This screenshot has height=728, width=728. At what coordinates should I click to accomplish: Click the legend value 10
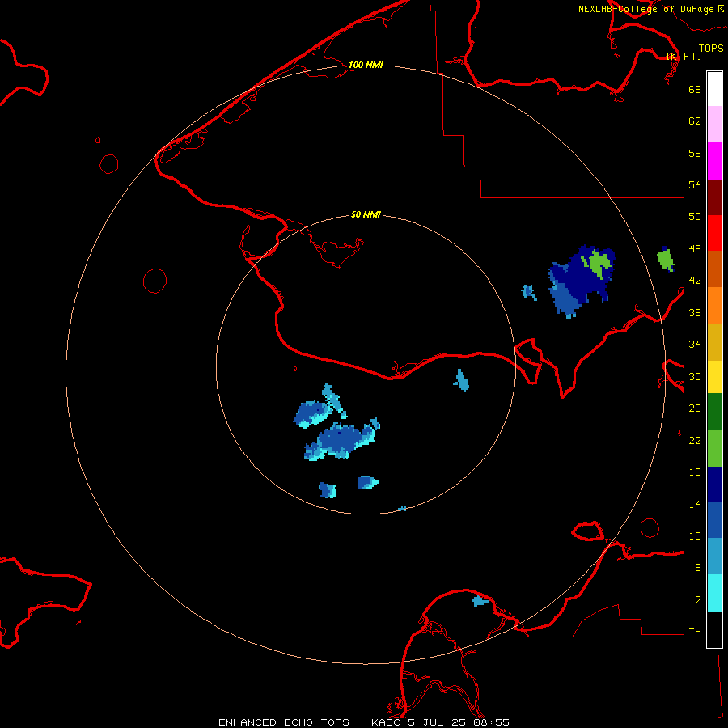[x=695, y=536]
